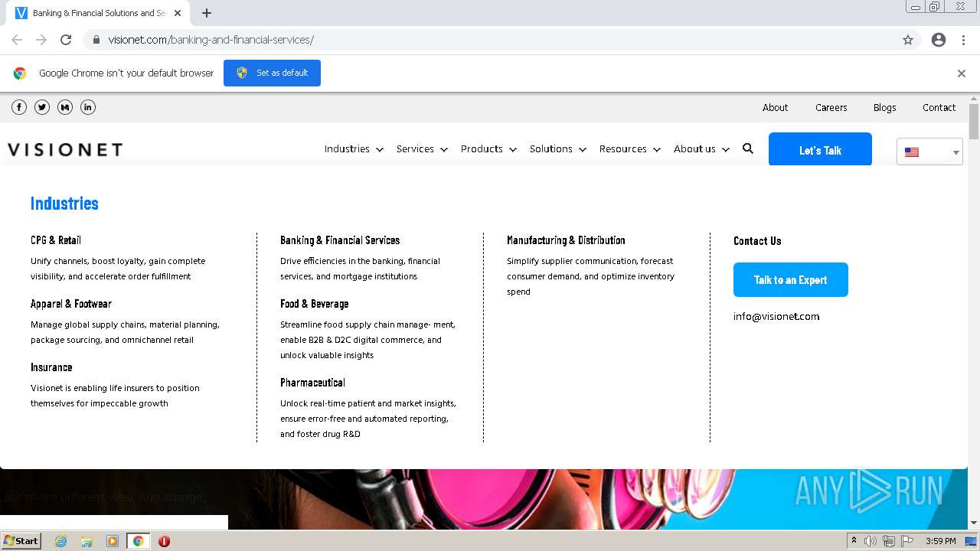This screenshot has width=980, height=551.
Task: Click the Industries heading in the mega menu
Action: pos(64,204)
